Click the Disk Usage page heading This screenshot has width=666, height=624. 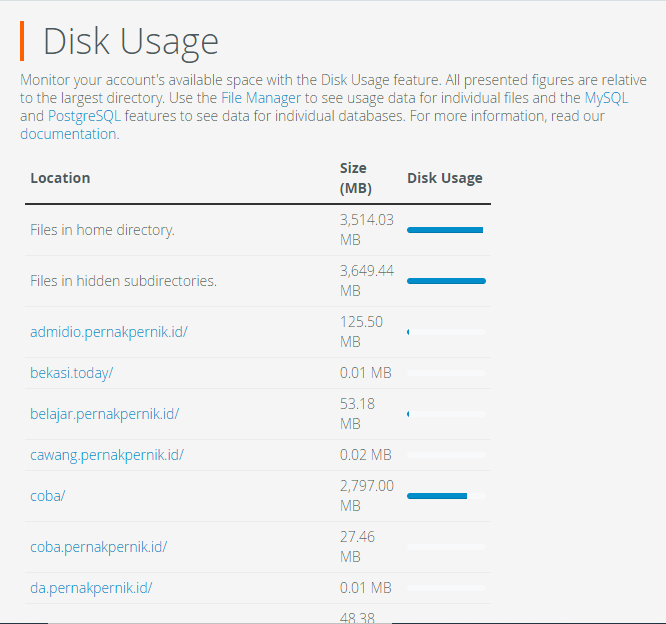130,42
